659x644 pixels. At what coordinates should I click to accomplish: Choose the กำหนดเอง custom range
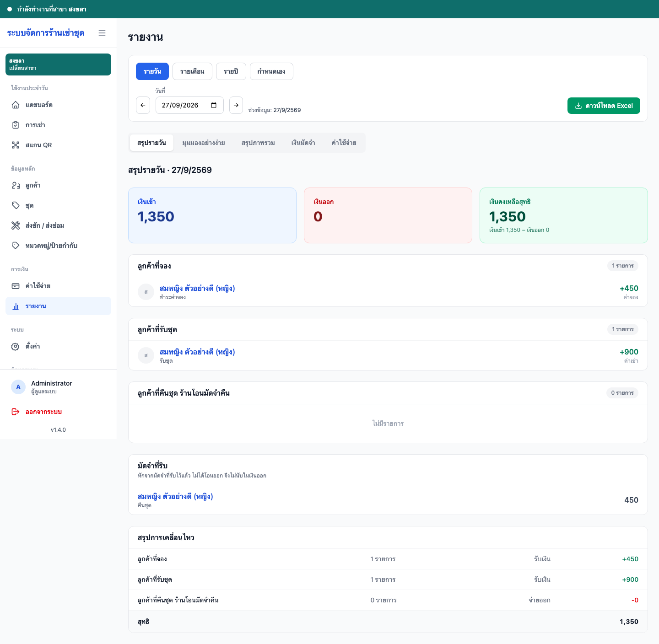point(271,71)
